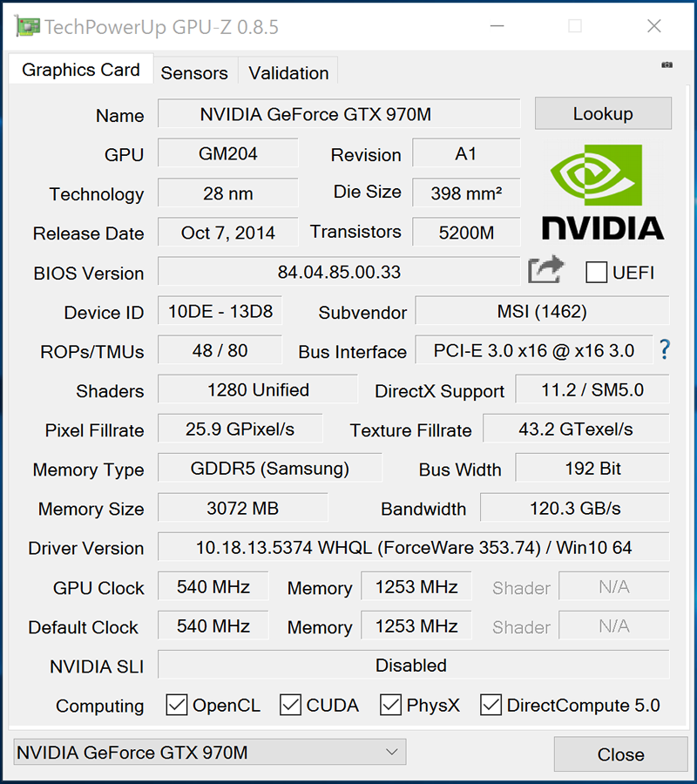The image size is (697, 784).
Task: Click the GPU Clock field 540 MHz
Action: 213,586
